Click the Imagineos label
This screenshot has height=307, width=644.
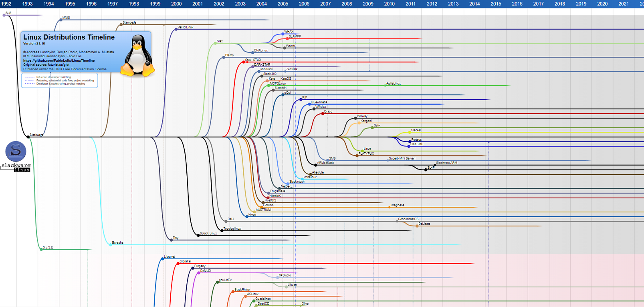(397, 205)
